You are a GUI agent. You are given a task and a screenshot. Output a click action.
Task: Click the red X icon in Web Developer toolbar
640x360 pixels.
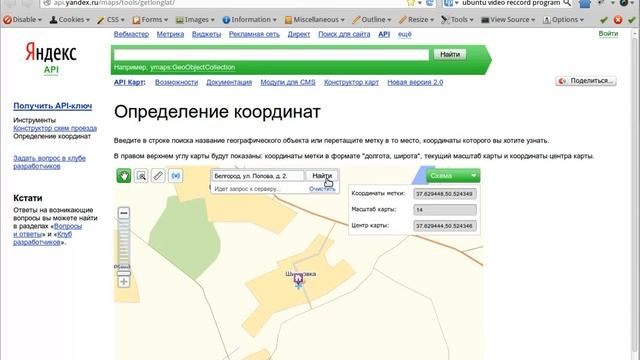coord(618,20)
